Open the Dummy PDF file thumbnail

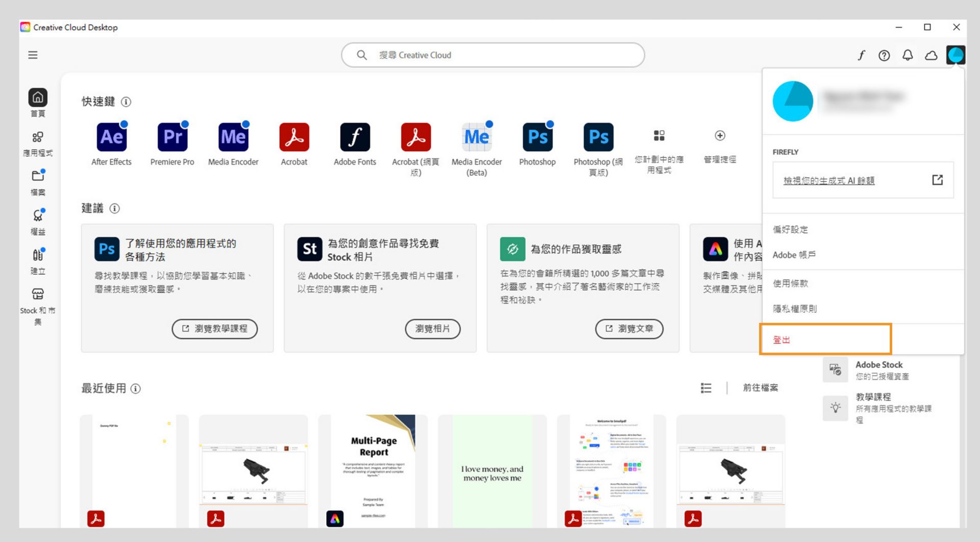pyautogui.click(x=134, y=471)
